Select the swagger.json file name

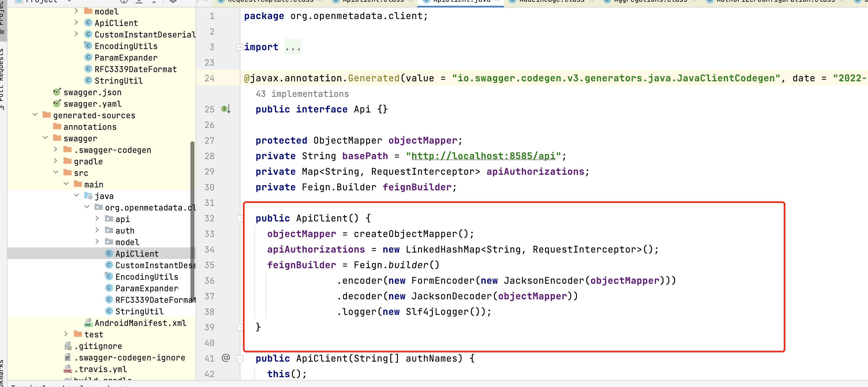[x=93, y=92]
